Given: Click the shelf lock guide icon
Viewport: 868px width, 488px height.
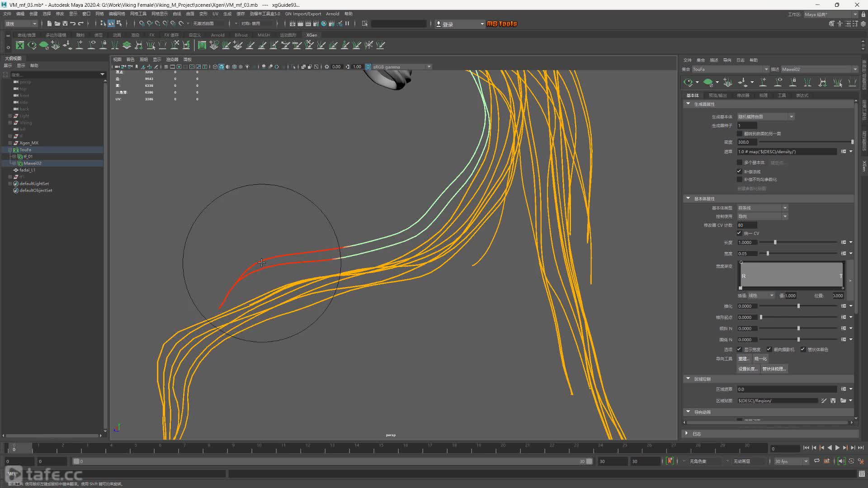Looking at the screenshot, I should coord(103,45).
